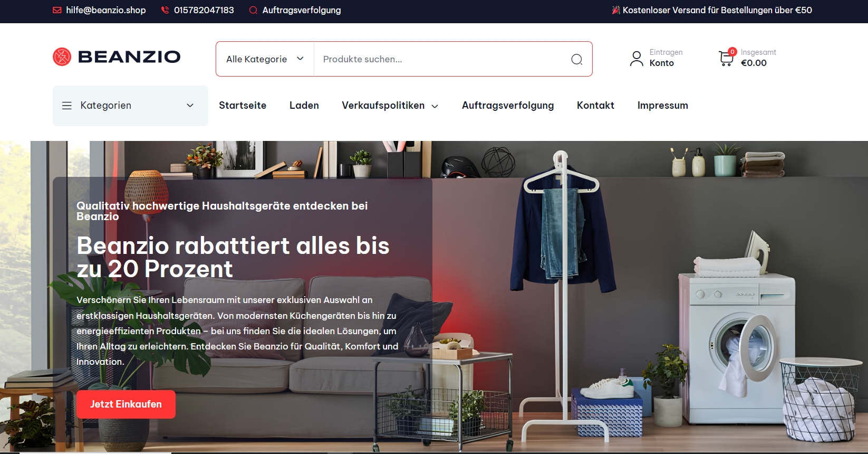Click the BEANZIO brand name

(x=129, y=56)
